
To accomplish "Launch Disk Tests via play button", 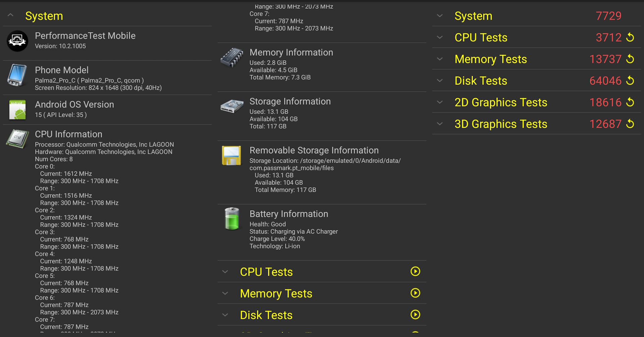I will click(x=415, y=315).
